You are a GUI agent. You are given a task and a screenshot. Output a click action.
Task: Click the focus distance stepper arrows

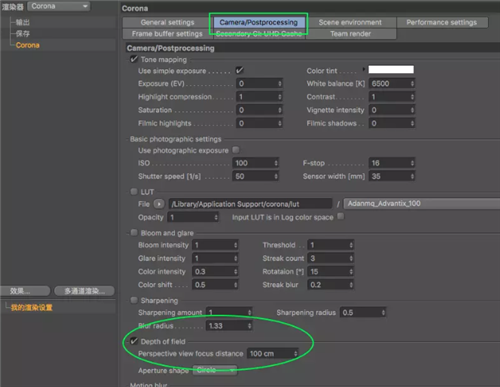(295, 353)
